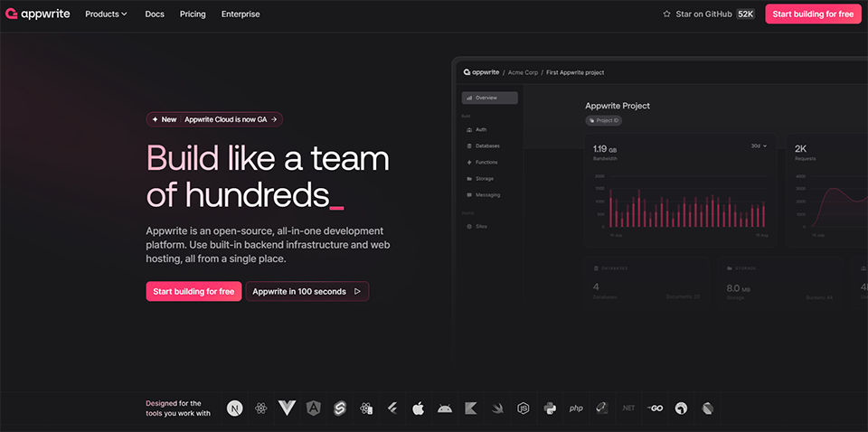Choose the Go logo icon

click(655, 409)
